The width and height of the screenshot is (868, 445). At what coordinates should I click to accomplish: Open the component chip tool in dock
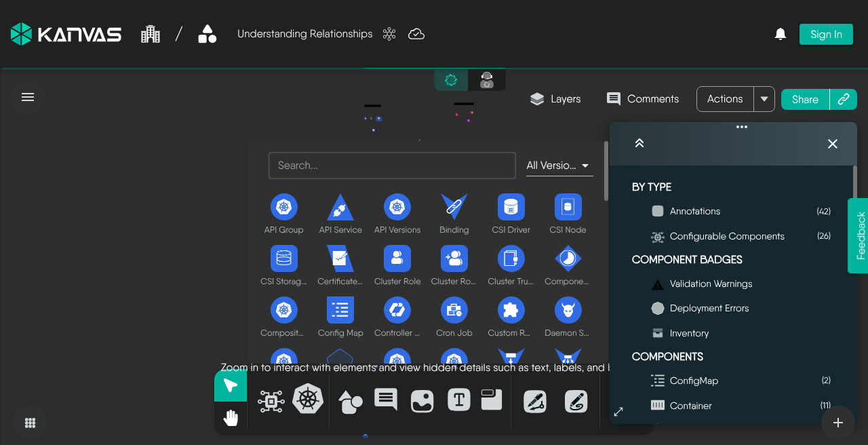coord(271,402)
